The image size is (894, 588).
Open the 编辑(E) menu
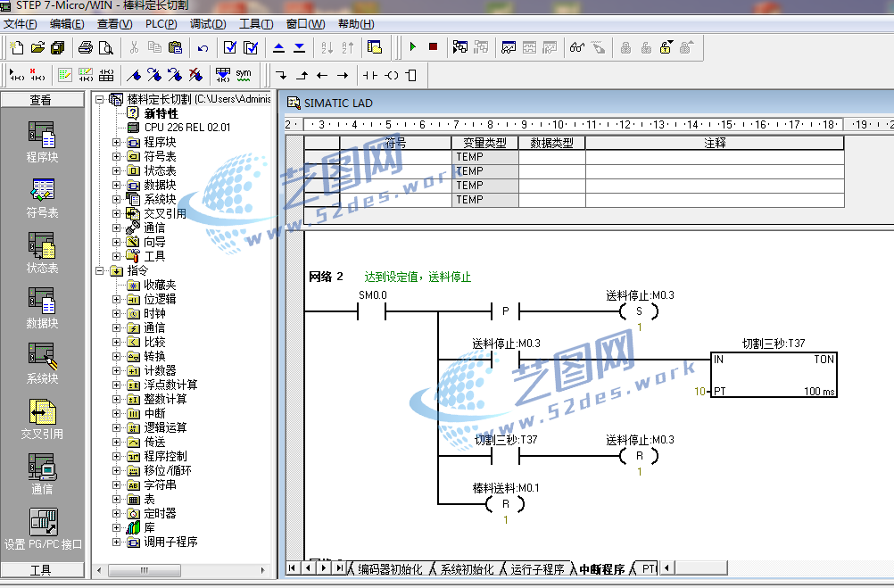point(67,24)
